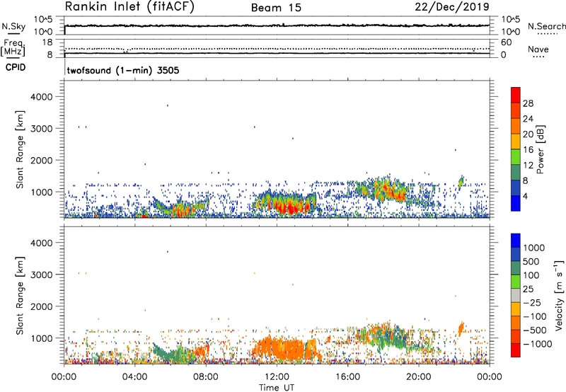This screenshot has width=566, height=392.
Task: Click the dip in the dotted Nave trace
Action: coord(126,51)
